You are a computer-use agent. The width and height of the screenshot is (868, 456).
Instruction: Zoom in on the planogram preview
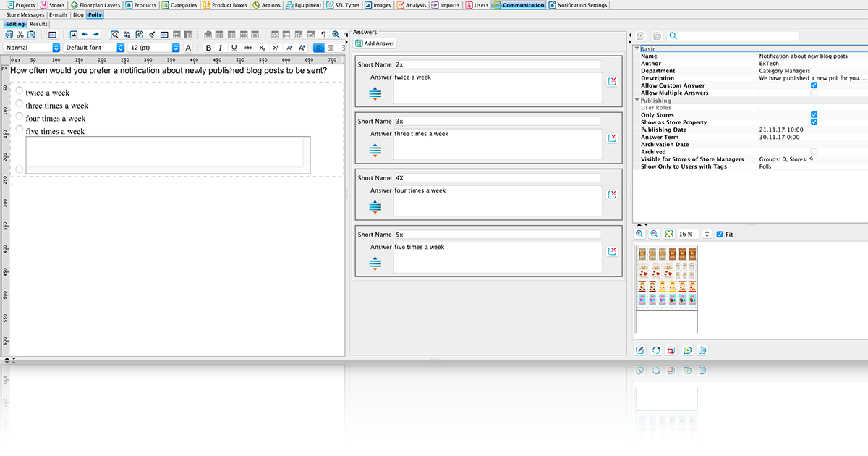point(640,235)
